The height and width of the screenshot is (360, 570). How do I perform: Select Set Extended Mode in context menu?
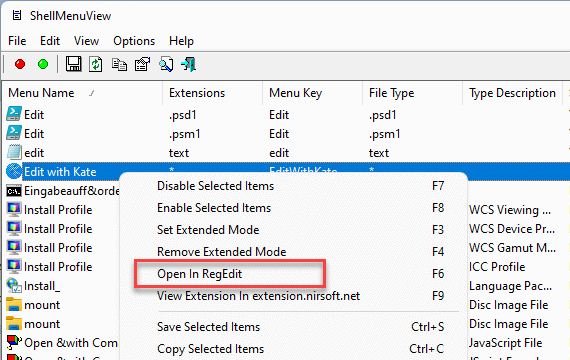point(294,230)
